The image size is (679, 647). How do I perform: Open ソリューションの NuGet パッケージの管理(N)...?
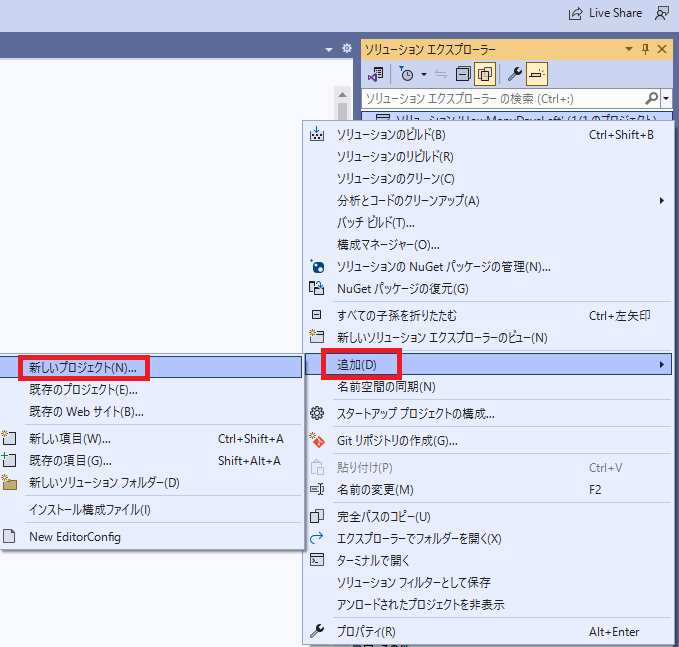(489, 267)
